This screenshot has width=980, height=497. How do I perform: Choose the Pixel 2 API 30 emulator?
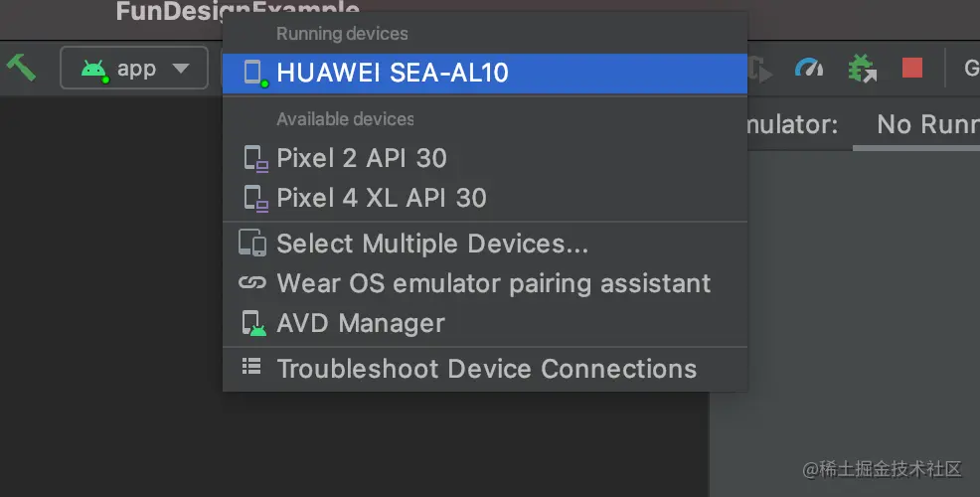[x=485, y=158]
